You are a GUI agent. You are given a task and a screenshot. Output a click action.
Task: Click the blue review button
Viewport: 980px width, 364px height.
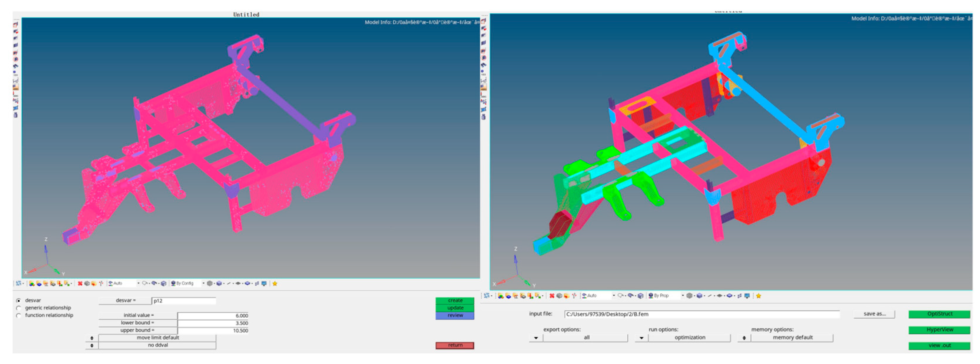[455, 316]
